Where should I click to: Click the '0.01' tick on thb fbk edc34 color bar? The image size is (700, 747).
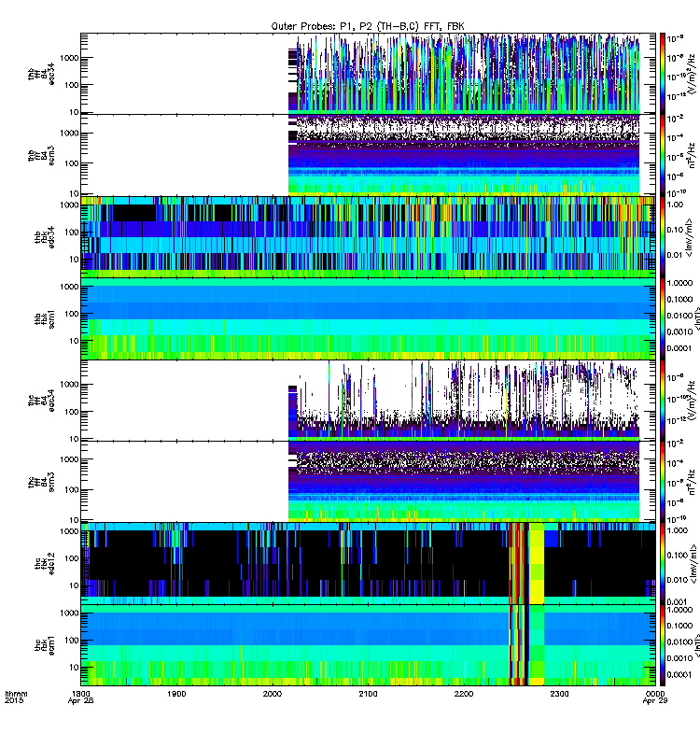pyautogui.click(x=675, y=255)
